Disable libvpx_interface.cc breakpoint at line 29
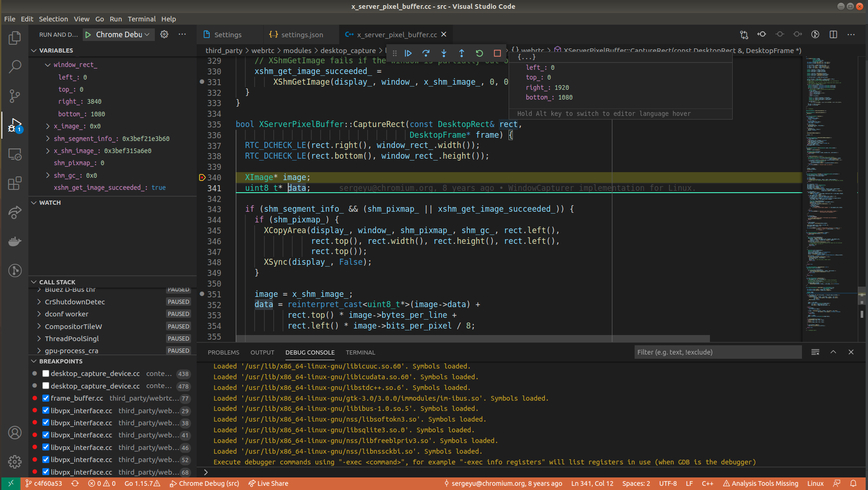868x490 pixels. coord(46,410)
